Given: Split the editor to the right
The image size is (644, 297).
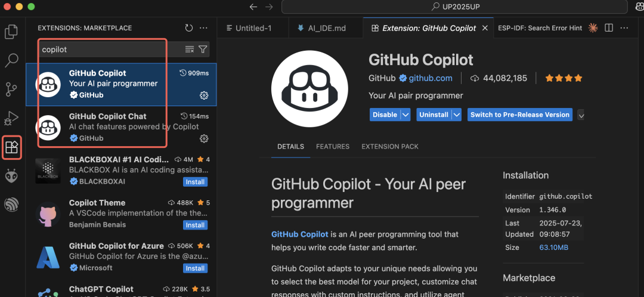Looking at the screenshot, I should click(x=609, y=27).
